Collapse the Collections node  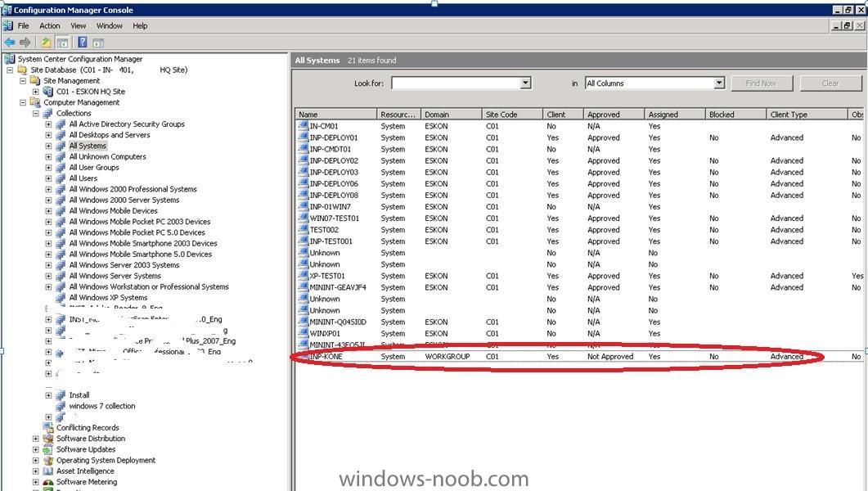pyautogui.click(x=35, y=114)
